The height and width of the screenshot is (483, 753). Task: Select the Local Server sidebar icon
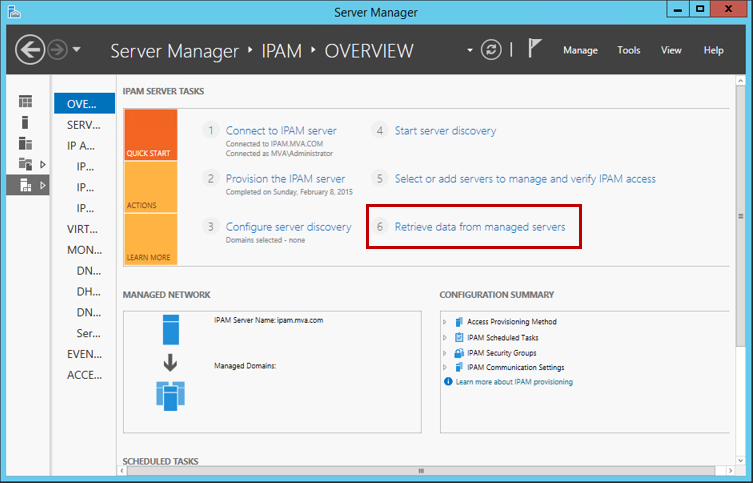[25, 122]
